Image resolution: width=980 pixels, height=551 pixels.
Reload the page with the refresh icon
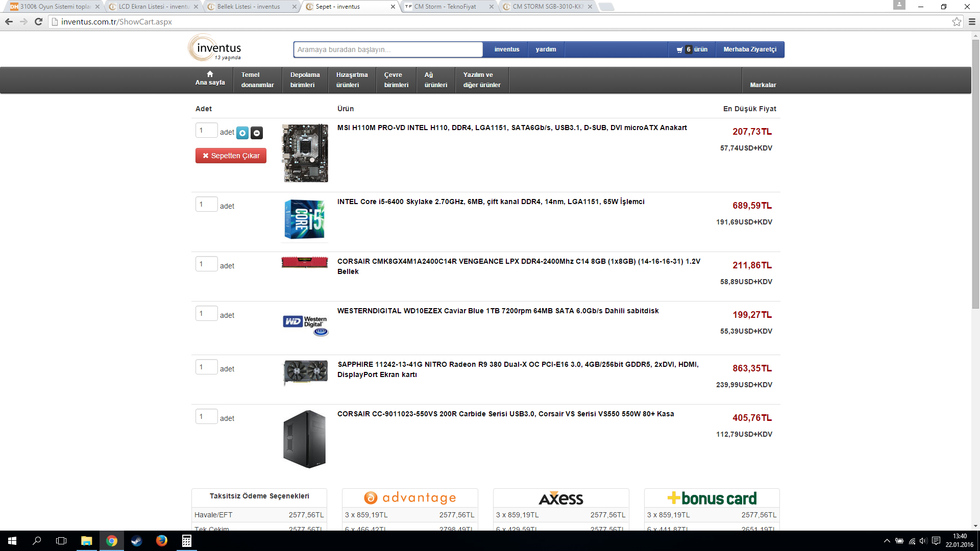pyautogui.click(x=38, y=21)
